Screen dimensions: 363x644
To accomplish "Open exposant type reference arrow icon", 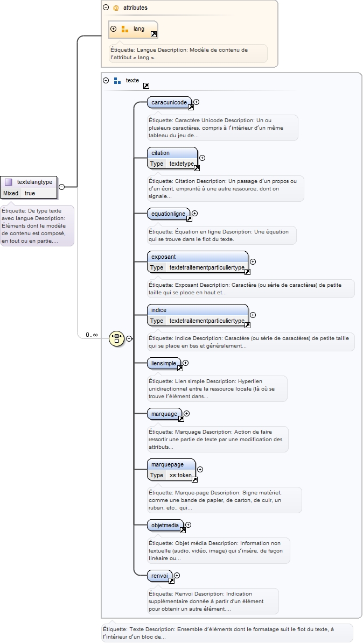I will coord(247,272).
